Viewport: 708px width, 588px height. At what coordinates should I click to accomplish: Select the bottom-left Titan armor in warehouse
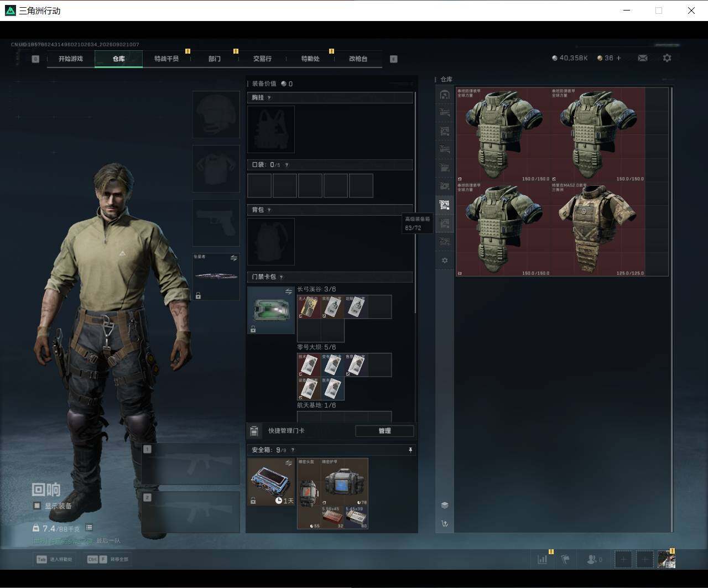[503, 229]
